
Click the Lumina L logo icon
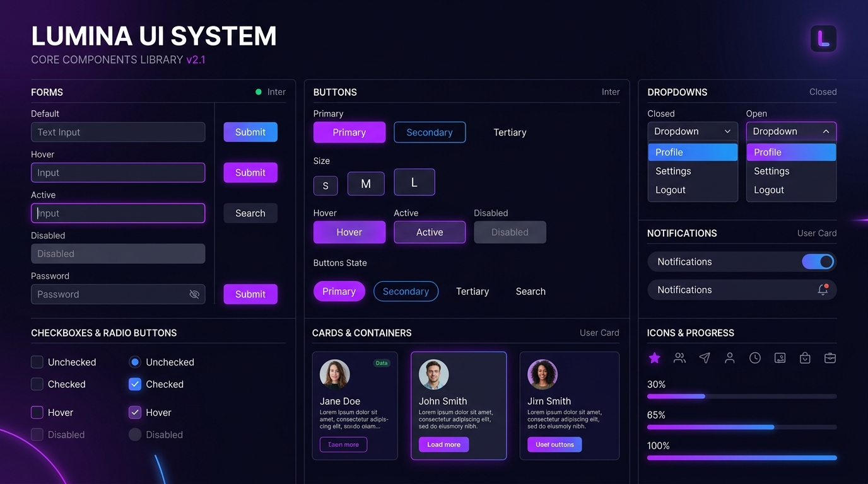click(823, 38)
